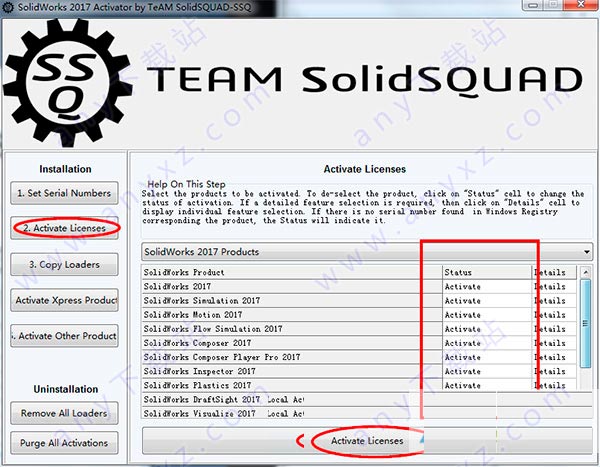Select the SolidWorks Composer 2017 product name

pos(292,343)
